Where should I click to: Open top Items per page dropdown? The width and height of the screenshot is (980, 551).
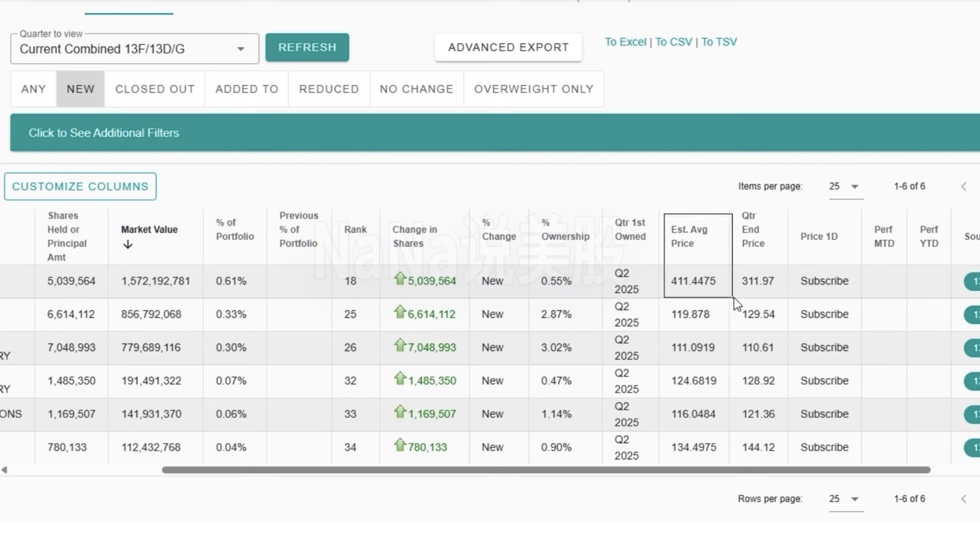(845, 186)
